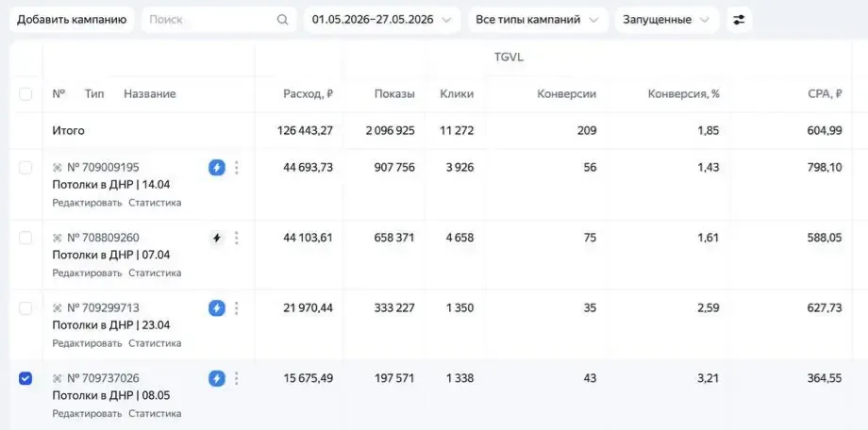This screenshot has width=868, height=430.
Task: Click conversion rate value 3,21
Action: [709, 378]
